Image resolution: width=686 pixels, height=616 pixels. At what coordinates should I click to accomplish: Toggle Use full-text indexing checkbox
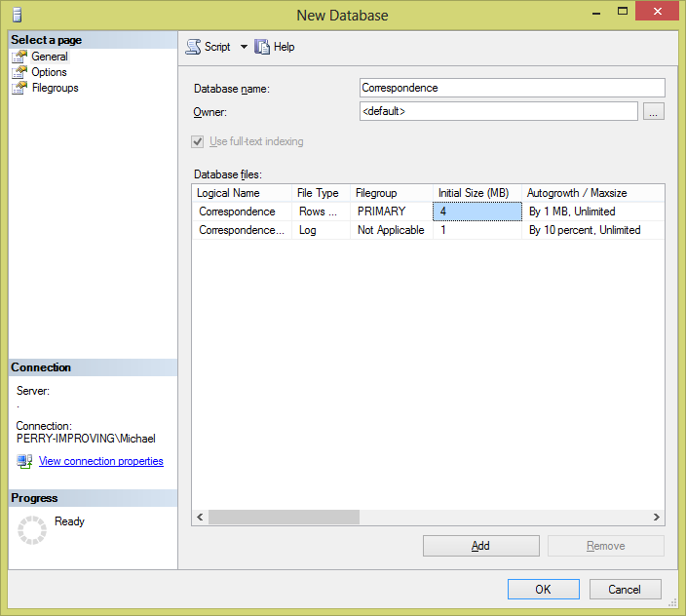coord(200,141)
